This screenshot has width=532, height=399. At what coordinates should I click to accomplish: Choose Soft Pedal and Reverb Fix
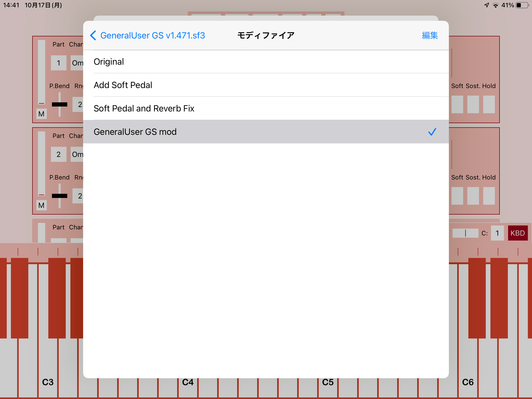266,108
